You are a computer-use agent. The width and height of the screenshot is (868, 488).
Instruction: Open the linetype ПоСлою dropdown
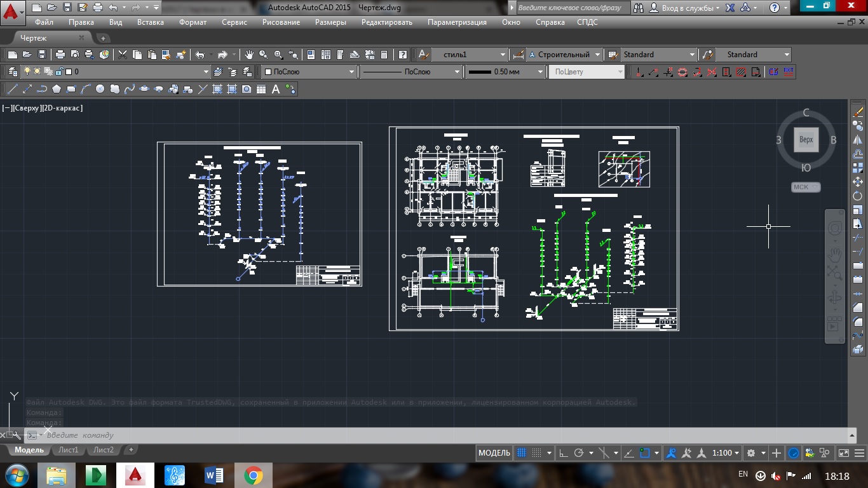click(x=457, y=72)
